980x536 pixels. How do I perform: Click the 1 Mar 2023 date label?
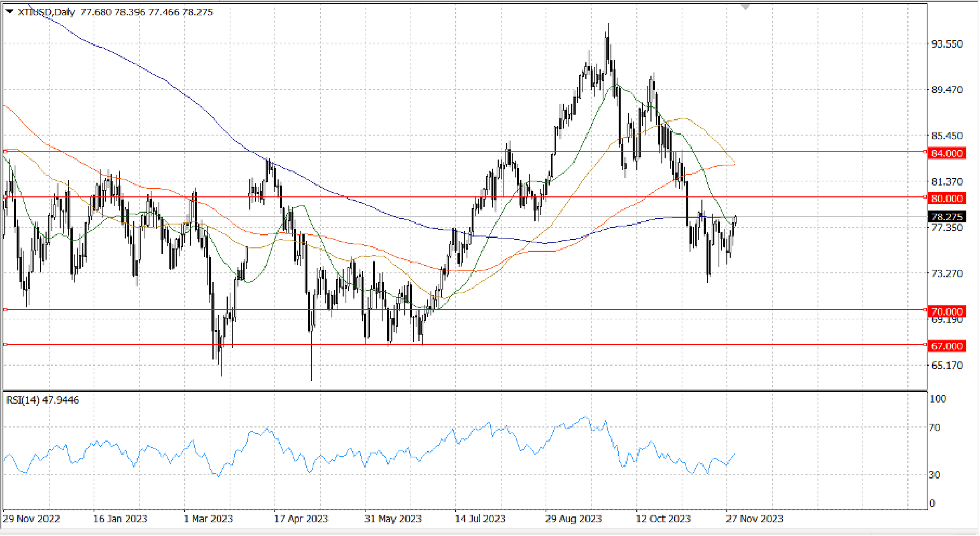[208, 519]
